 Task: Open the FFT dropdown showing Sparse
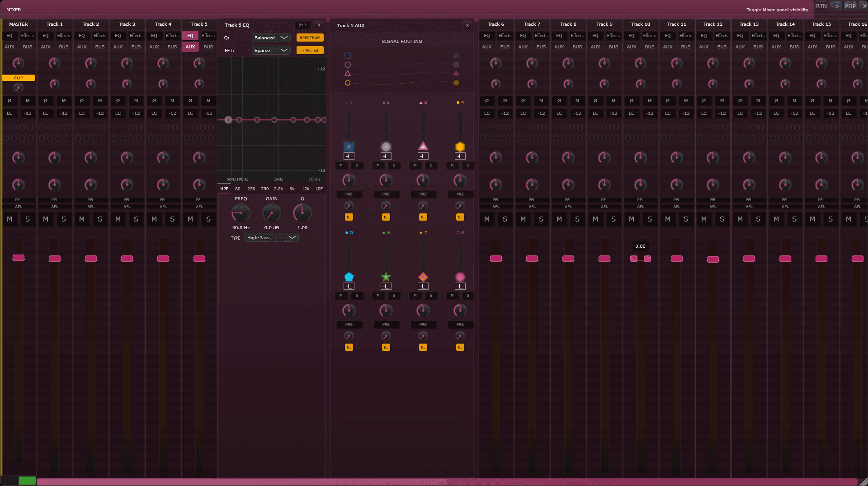point(270,50)
